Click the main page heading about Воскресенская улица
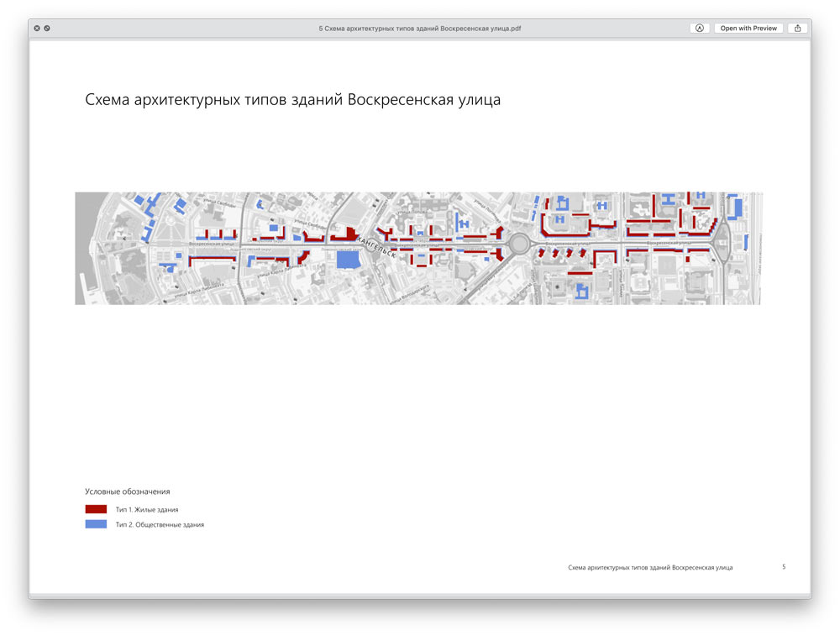 point(292,100)
